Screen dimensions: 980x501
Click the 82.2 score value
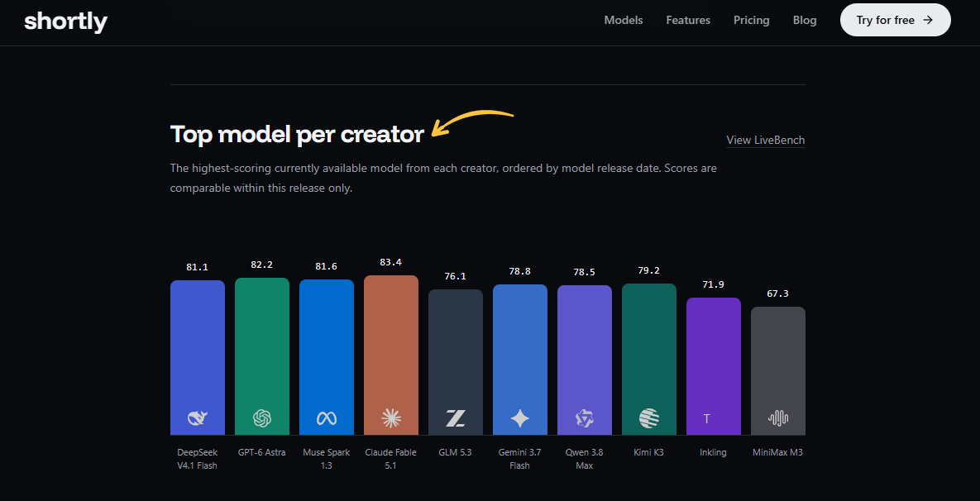pyautogui.click(x=262, y=265)
